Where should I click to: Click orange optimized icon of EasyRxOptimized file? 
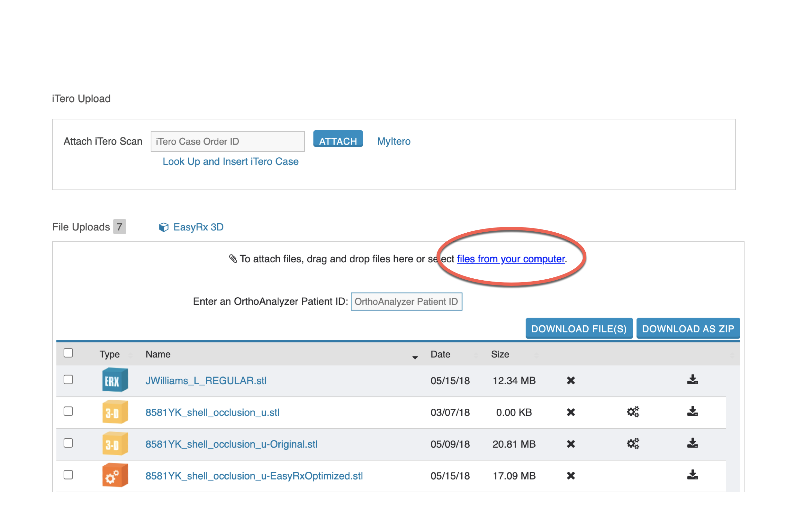[115, 475]
